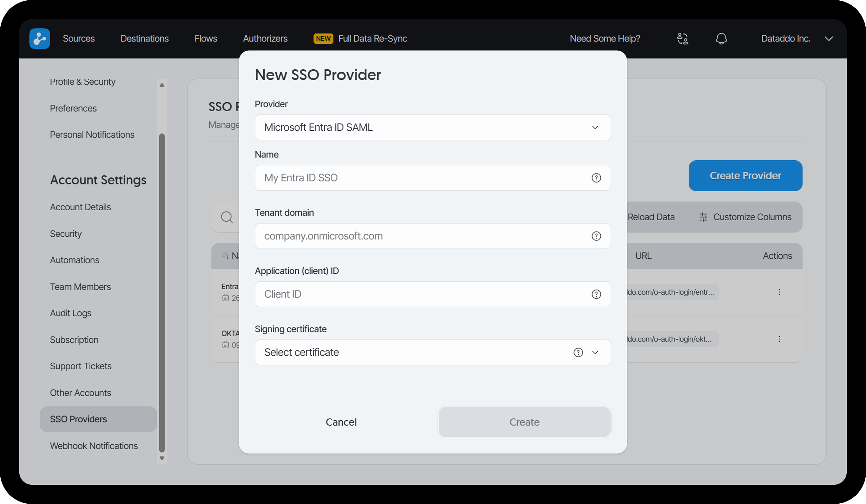
Task: Expand the Select certificate dropdown
Action: 595,352
